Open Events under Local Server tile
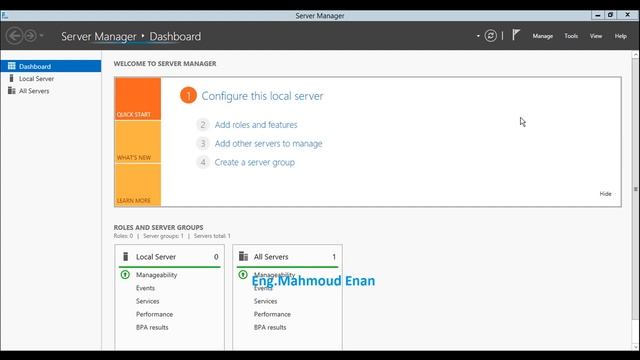Screen dimensions: 640x360 click(145, 288)
